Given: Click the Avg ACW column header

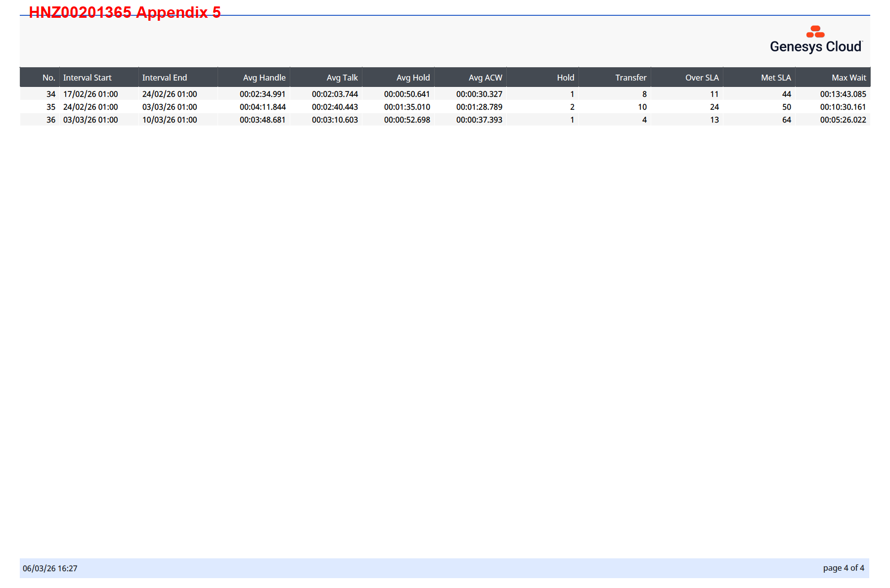Looking at the screenshot, I should coord(485,78).
